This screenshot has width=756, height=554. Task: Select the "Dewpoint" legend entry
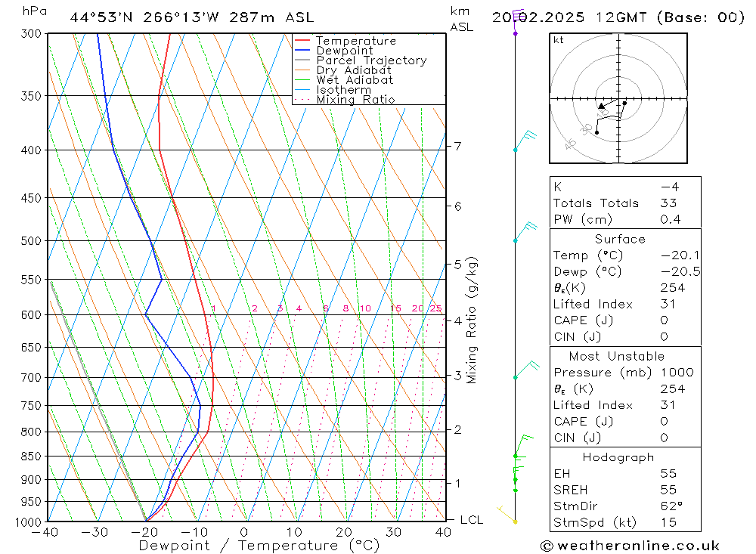point(344,51)
